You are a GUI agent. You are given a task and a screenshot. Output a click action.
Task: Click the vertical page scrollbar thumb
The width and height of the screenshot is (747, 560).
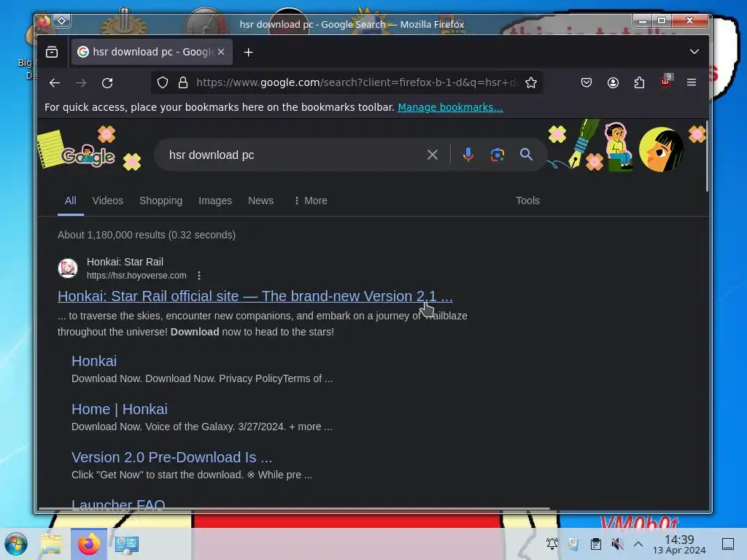[707, 156]
